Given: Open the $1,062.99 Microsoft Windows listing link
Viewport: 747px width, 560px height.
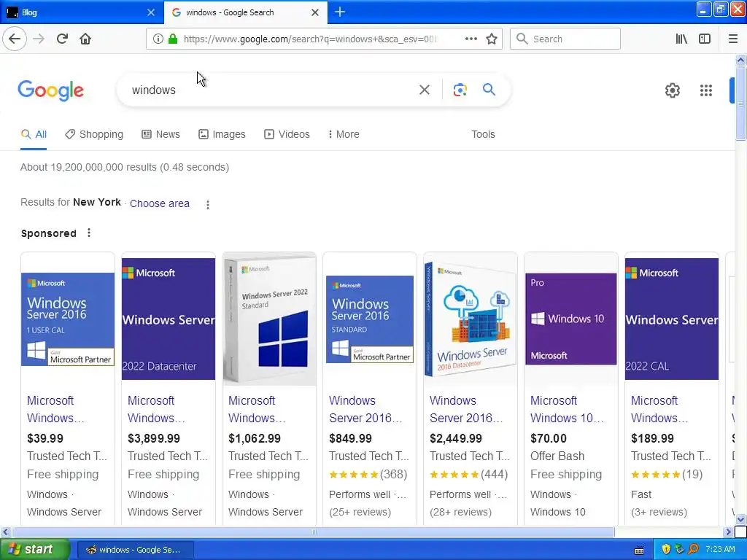Looking at the screenshot, I should click(x=257, y=409).
